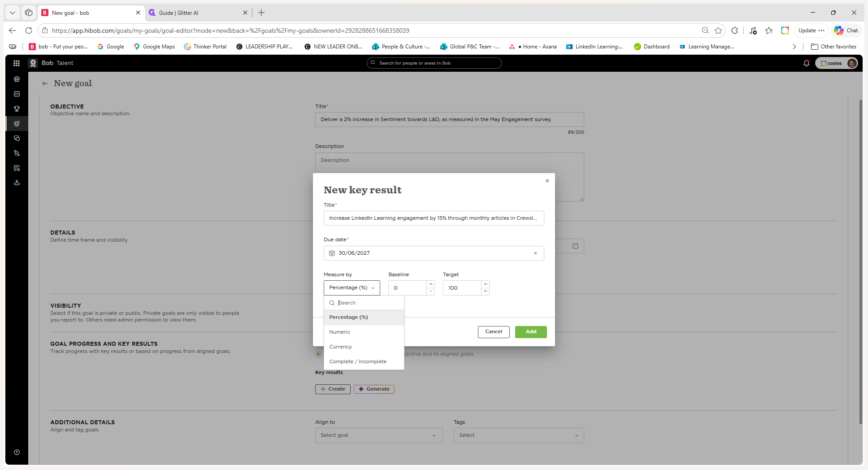
Task: Click Generate key results button
Action: 374,389
